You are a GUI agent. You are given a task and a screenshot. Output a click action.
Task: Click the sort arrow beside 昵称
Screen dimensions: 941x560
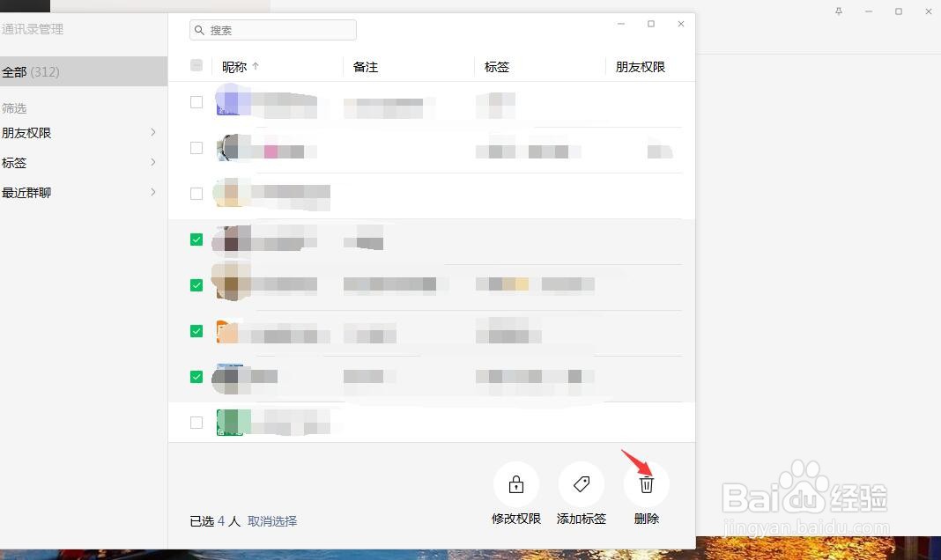254,65
